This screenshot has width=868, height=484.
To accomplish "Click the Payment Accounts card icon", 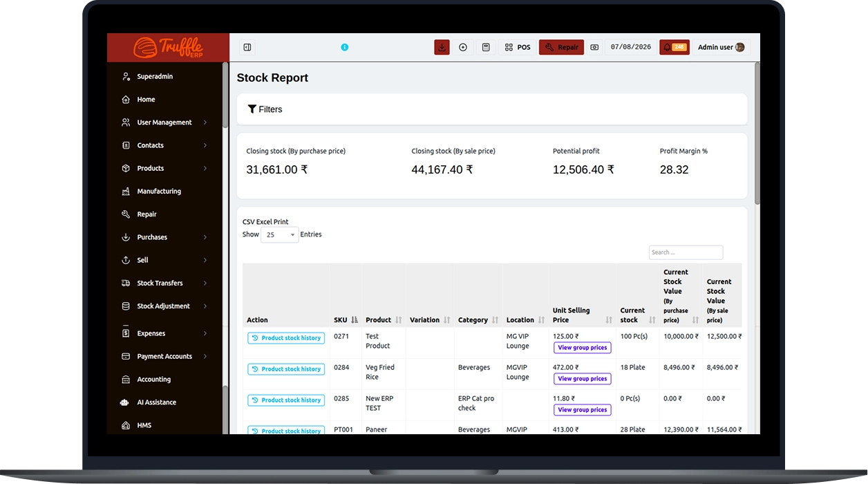I will 126,356.
